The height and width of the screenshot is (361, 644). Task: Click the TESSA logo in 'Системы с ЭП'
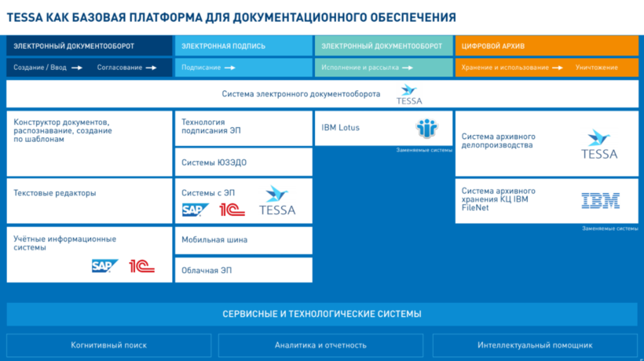click(x=277, y=202)
